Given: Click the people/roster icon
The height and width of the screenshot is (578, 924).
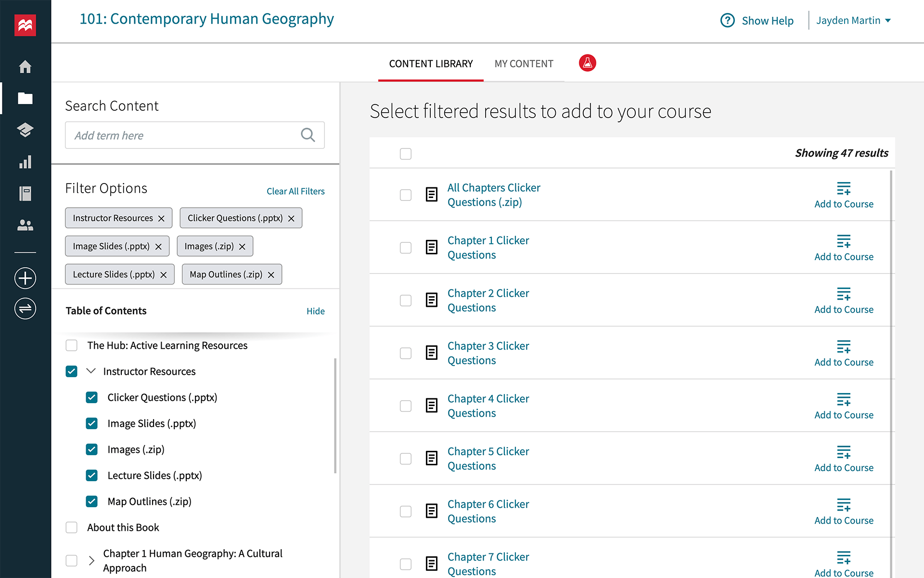Looking at the screenshot, I should click(26, 225).
